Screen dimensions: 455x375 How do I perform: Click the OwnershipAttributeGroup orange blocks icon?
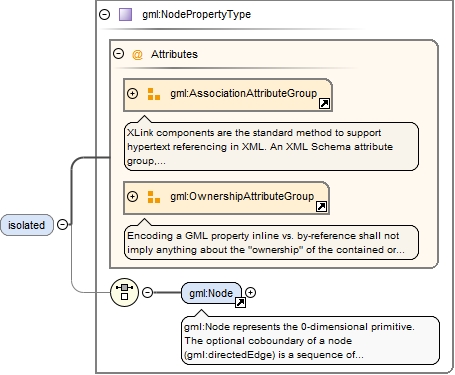tap(154, 197)
